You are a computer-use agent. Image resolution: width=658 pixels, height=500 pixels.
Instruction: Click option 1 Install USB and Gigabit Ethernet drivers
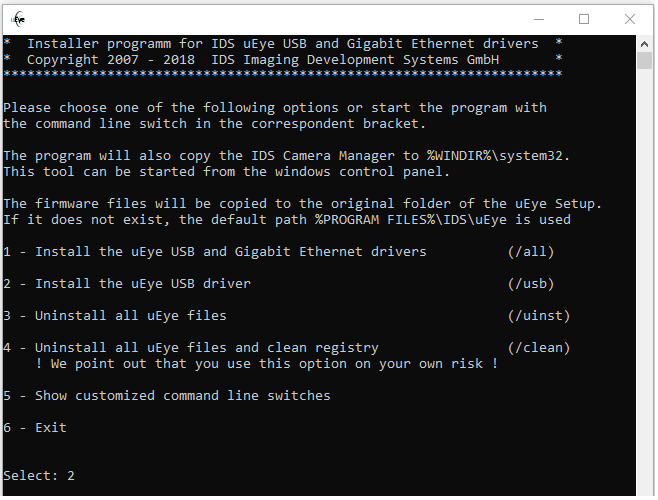click(x=215, y=252)
